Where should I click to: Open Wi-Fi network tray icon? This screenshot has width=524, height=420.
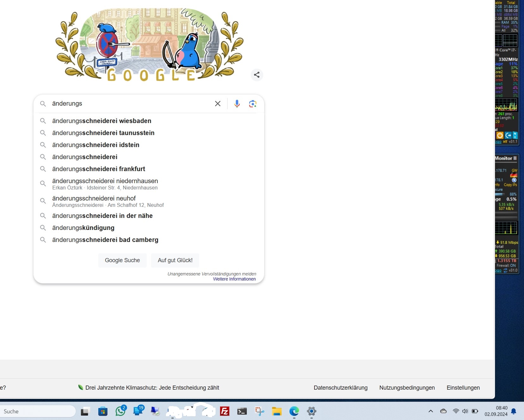click(x=456, y=411)
